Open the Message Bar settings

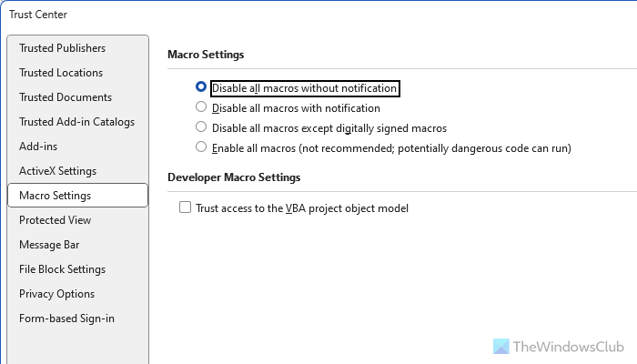[49, 245]
